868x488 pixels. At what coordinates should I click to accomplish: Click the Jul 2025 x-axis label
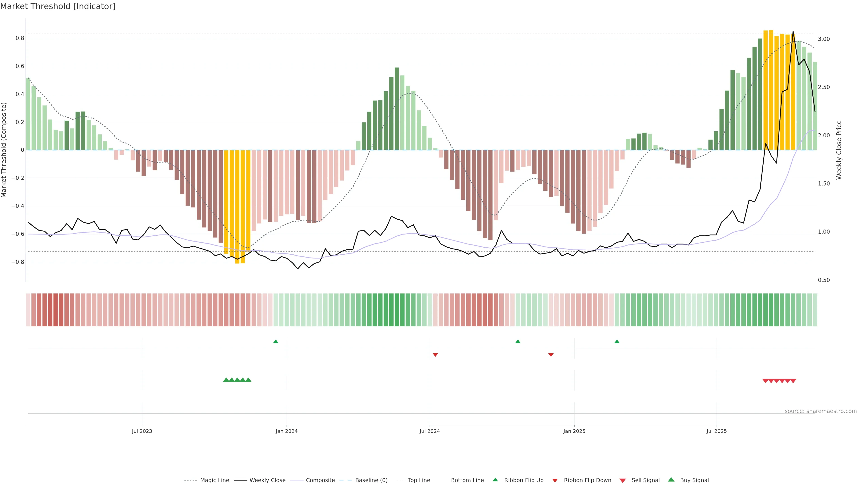click(x=716, y=431)
